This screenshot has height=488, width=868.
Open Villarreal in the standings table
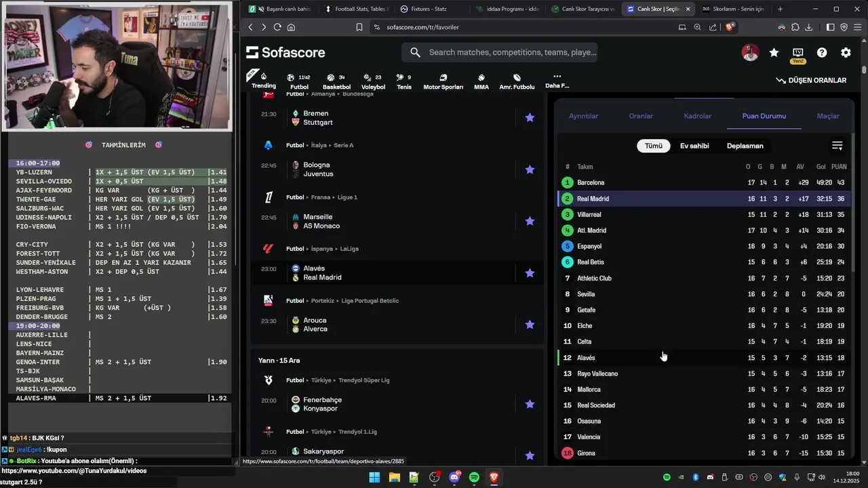705,214
